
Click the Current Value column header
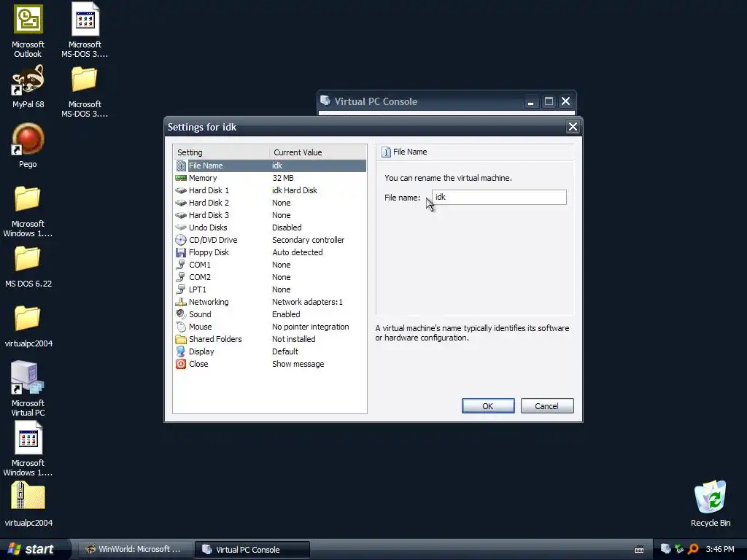coord(318,152)
